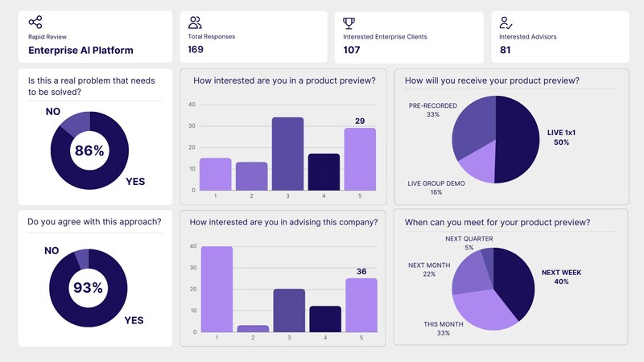
Task: Click the trophy icon for Enterprise Clients
Action: pos(349,23)
